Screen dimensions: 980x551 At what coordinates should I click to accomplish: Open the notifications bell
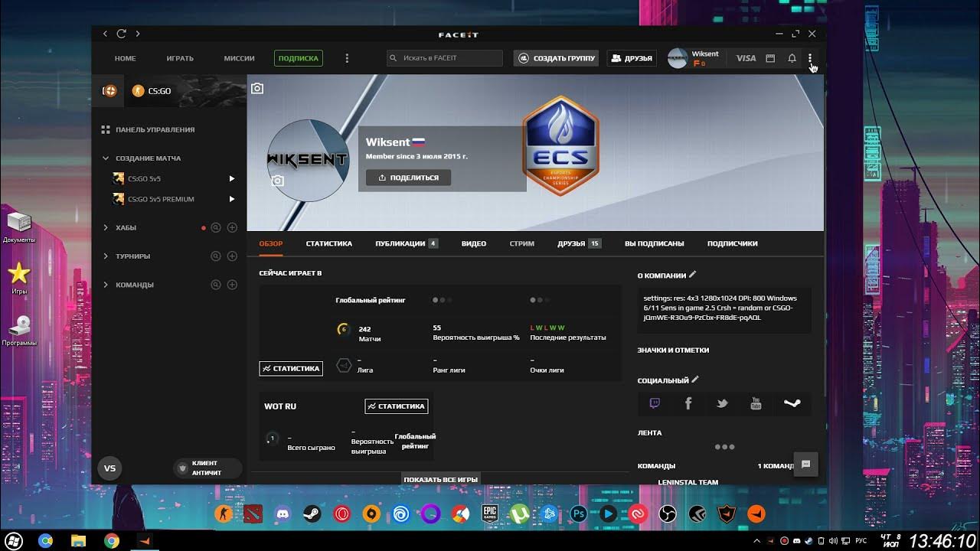(792, 58)
